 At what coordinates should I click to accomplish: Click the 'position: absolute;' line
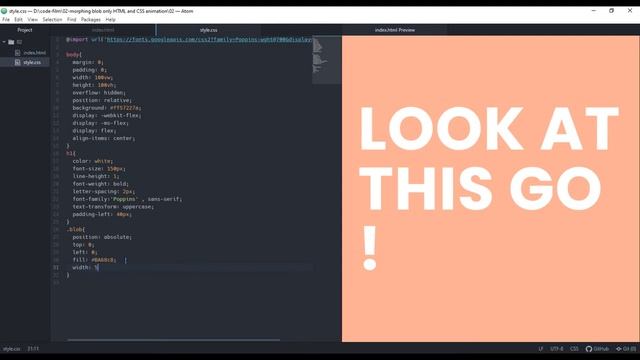click(102, 237)
